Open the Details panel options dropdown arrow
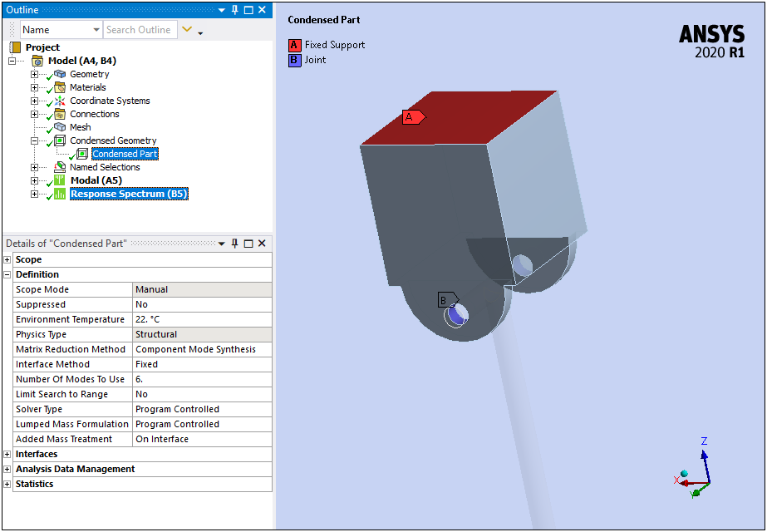767x532 pixels. click(222, 244)
